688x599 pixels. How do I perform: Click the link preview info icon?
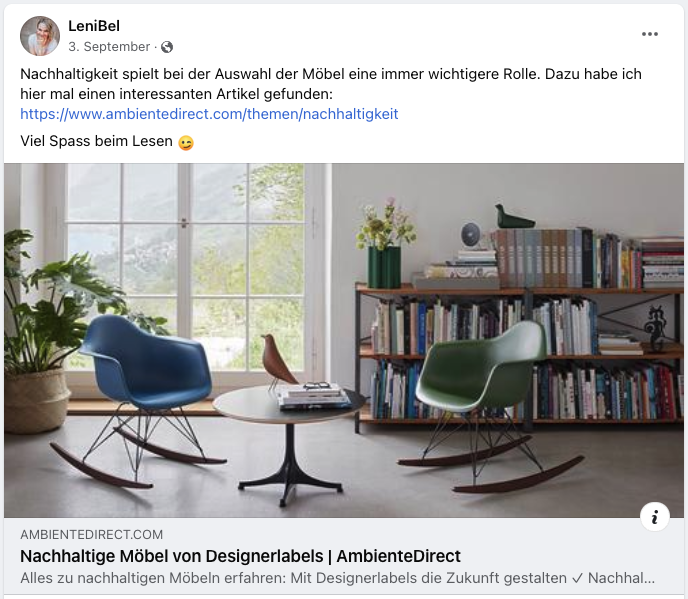click(655, 517)
